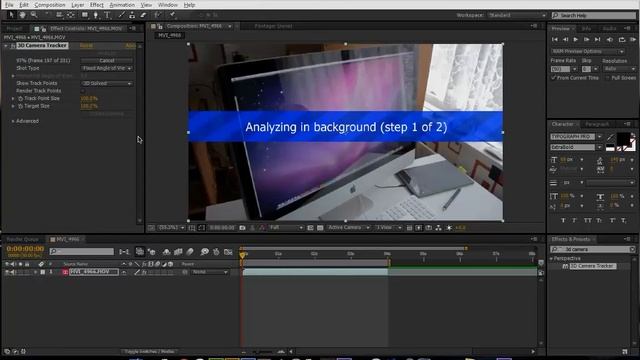Screen dimensions: 640x360
Task: Open composition mini-flowchart in timeline
Action: (x=124, y=252)
